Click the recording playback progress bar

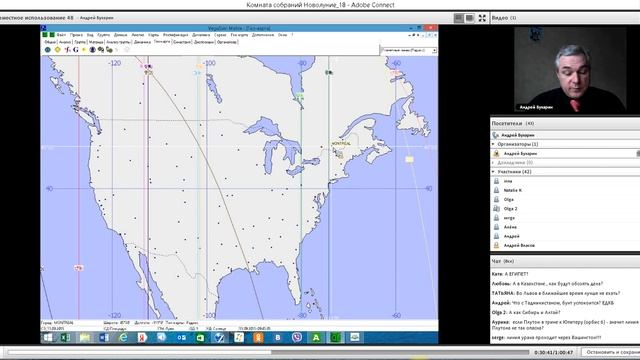click(268, 352)
